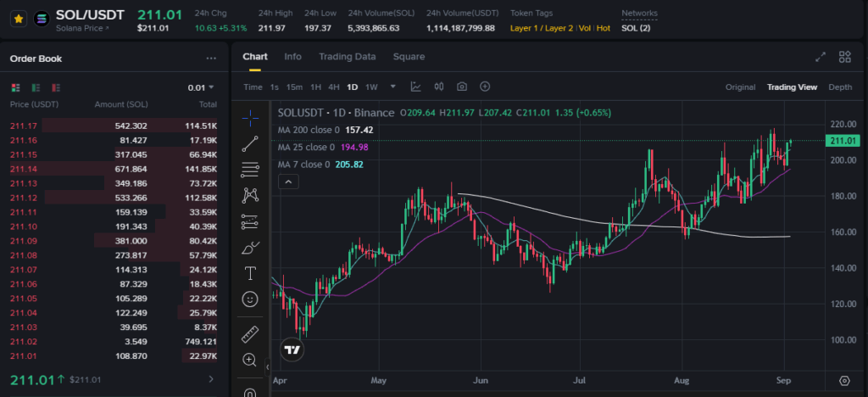Expand more time intervals dropdown arrow

click(393, 87)
